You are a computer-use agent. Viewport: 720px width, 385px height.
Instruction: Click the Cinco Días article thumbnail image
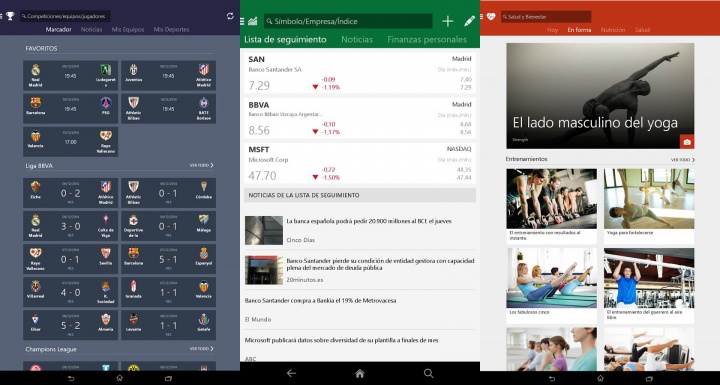click(x=264, y=230)
